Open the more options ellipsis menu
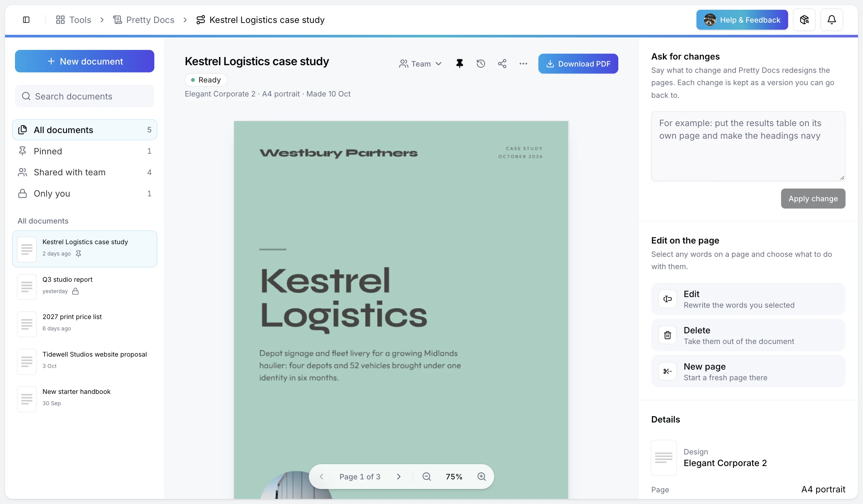Screen dimensions: 863x504 click(523, 64)
